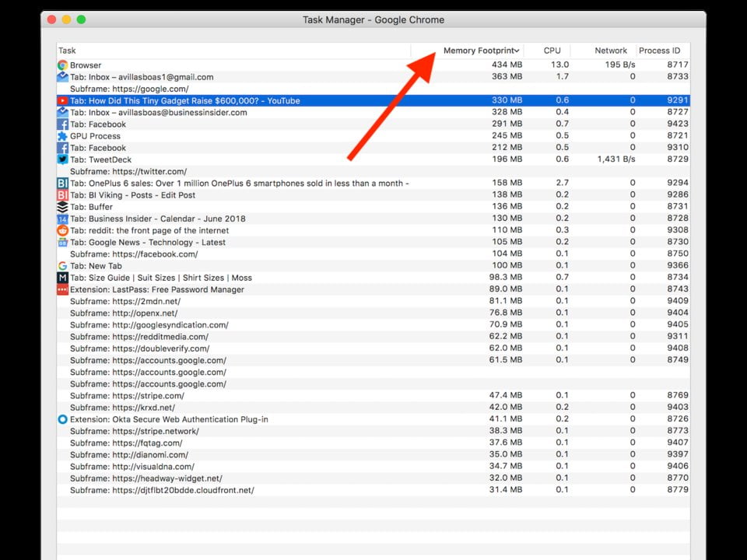The height and width of the screenshot is (560, 747).
Task: Click the YouTube icon on the Tiny Gadget tab row
Action: (62, 100)
